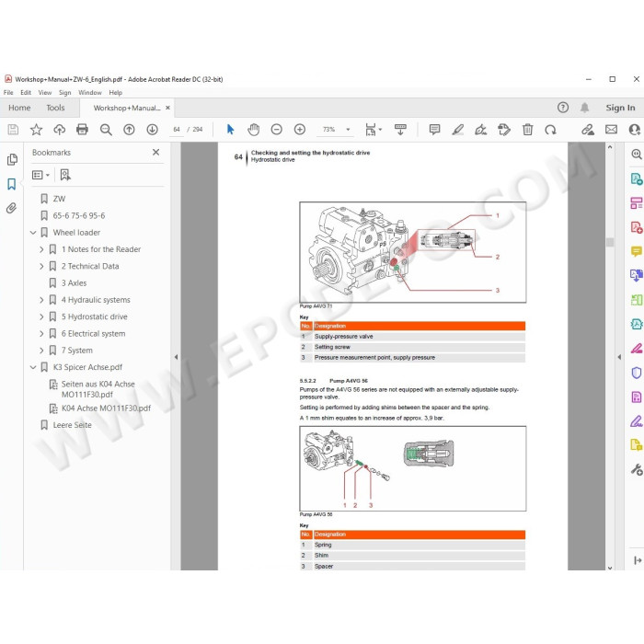The width and height of the screenshot is (644, 644).
Task: Activate the Hand pan tool
Action: [253, 130]
